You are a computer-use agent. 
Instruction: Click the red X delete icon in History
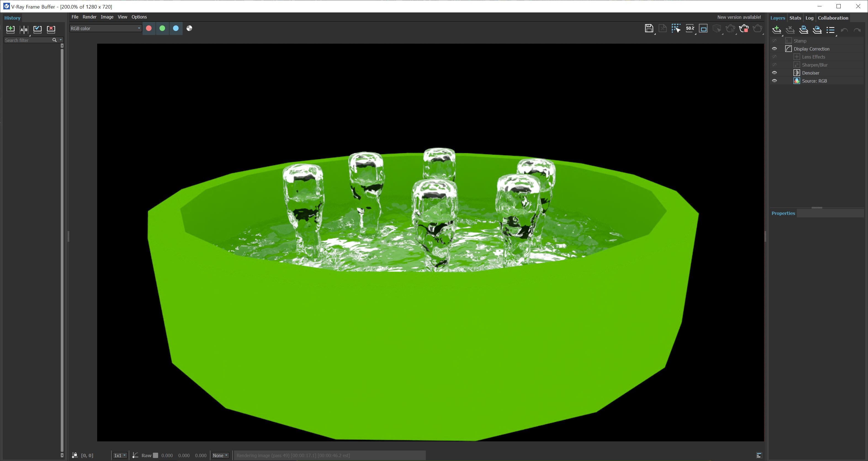(51, 29)
